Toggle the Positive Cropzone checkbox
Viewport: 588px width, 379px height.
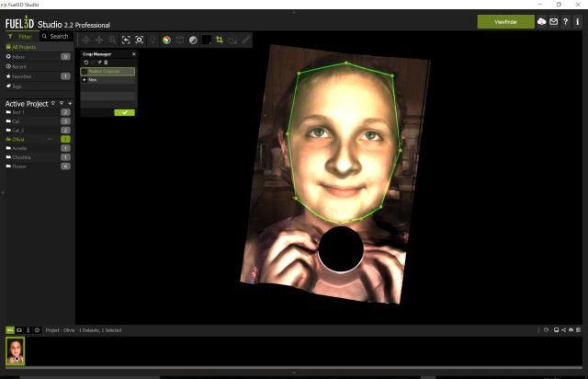[85, 71]
